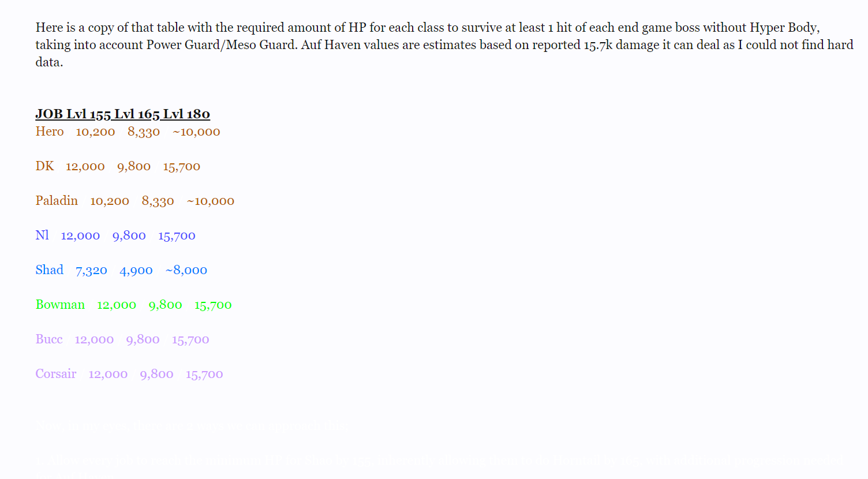Click the ~8,000 value in Shad row
This screenshot has height=479, width=868.
tap(186, 271)
